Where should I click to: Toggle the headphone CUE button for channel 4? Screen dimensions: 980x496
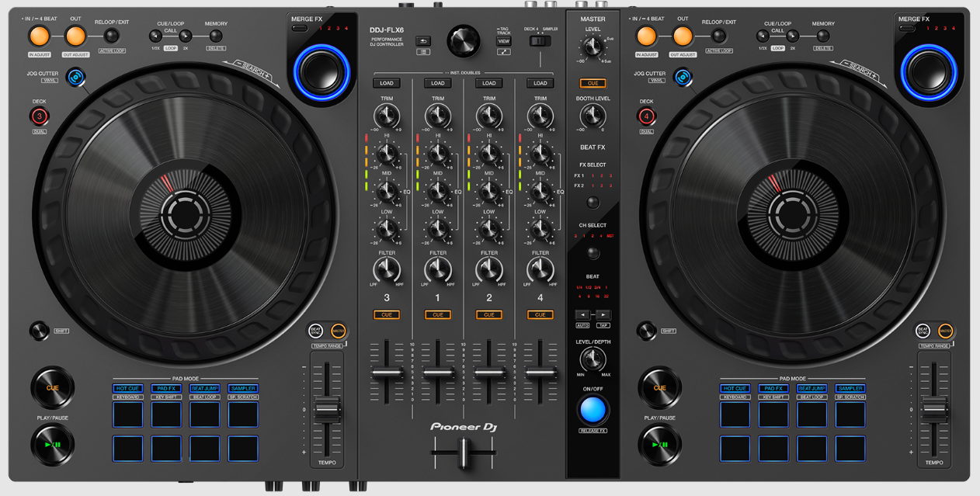540,314
